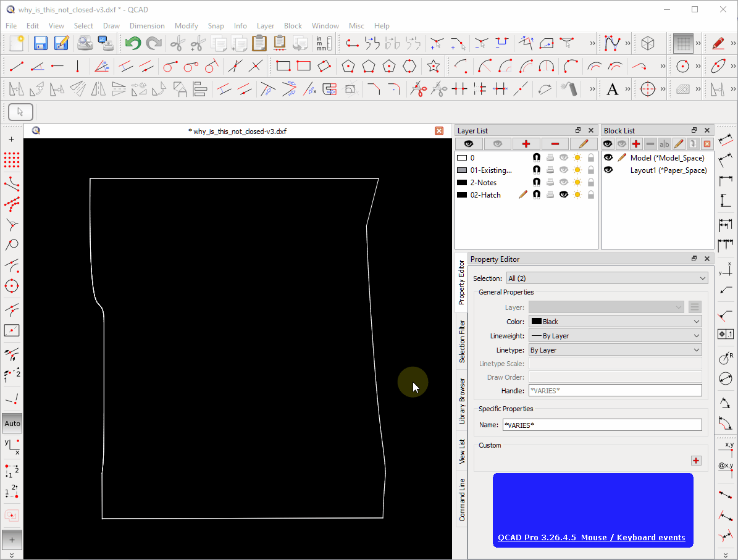738x560 pixels.
Task: Select the Text tool
Action: [613, 89]
